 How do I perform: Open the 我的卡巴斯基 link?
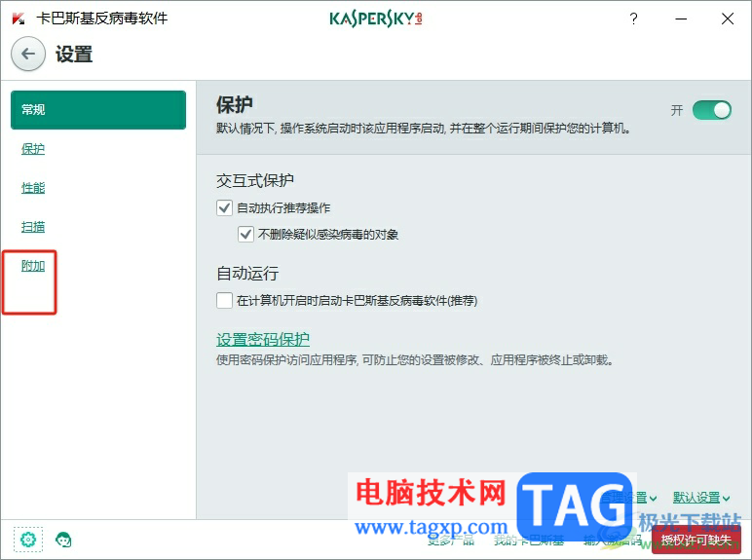pos(529,541)
